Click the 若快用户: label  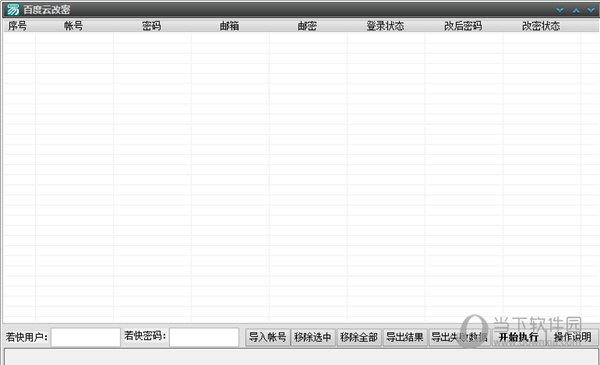coord(27,337)
